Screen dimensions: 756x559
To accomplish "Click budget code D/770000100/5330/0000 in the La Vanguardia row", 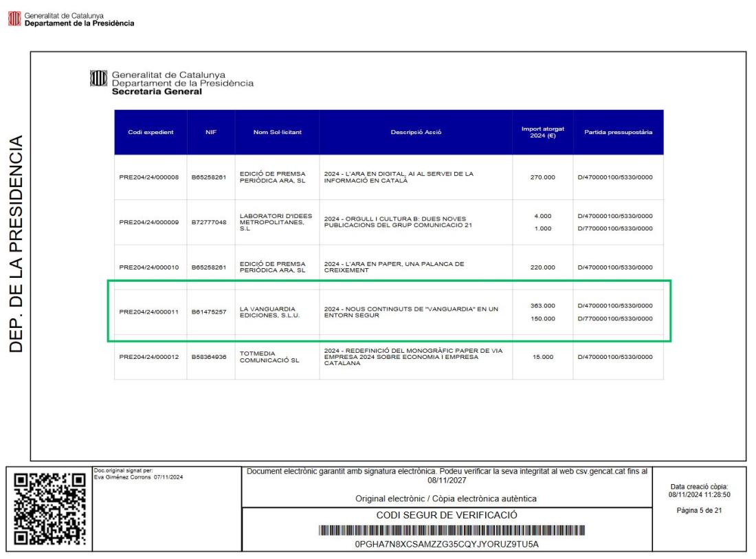I will [x=615, y=319].
